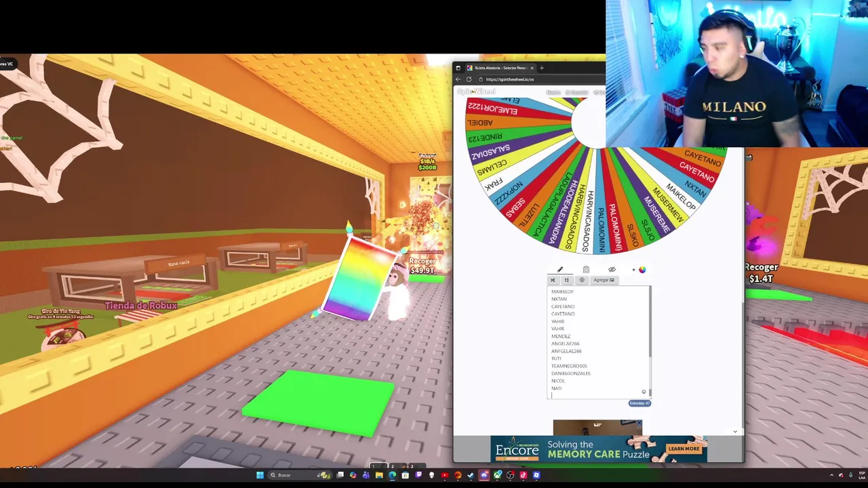This screenshot has width=868, height=488.
Task: Open the clipboard results tab
Action: tap(586, 270)
